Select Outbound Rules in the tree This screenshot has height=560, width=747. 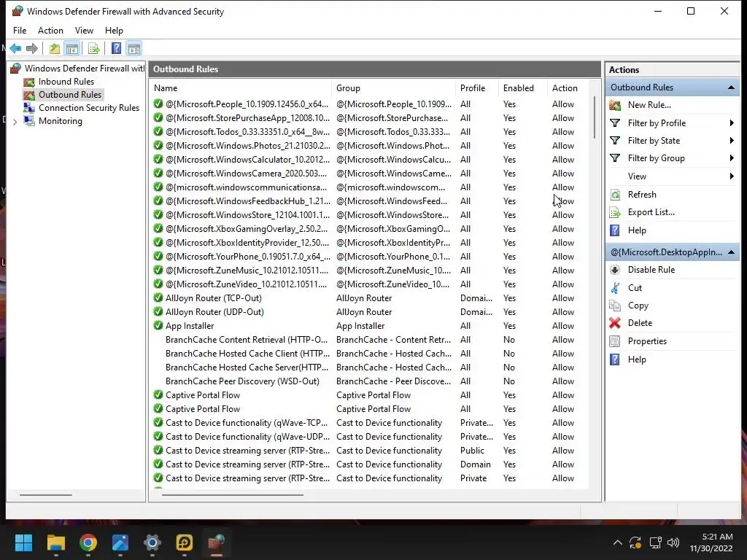tap(70, 95)
